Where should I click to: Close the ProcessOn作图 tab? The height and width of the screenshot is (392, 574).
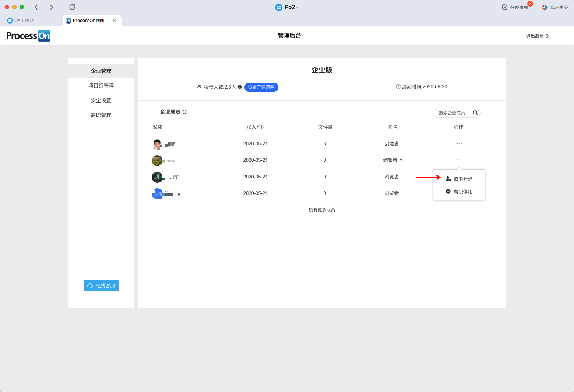114,21
